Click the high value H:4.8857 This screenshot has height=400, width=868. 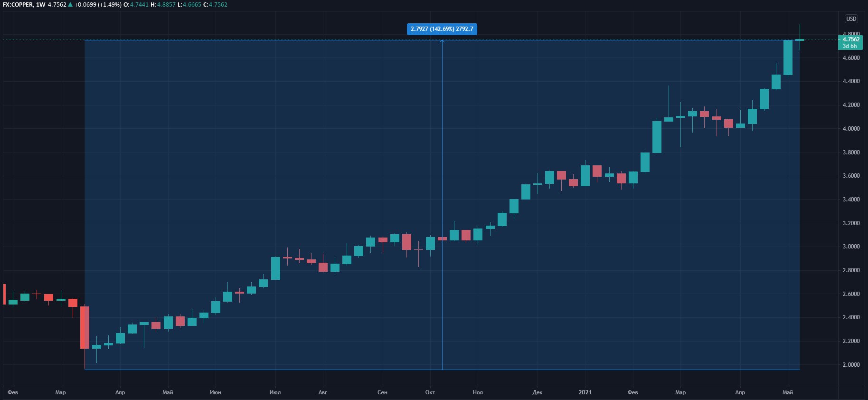[x=163, y=4]
